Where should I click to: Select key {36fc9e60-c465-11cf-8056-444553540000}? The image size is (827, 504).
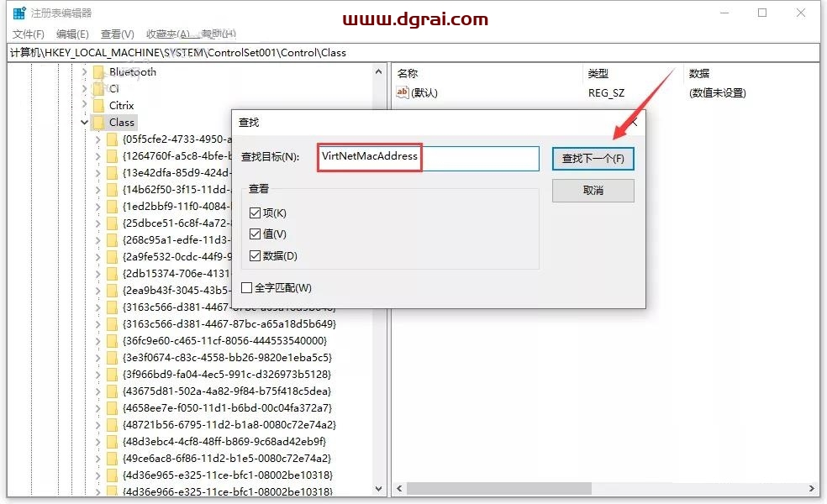coord(225,341)
